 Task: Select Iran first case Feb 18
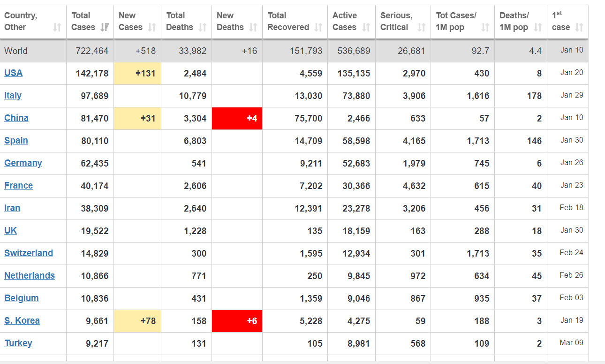coord(572,207)
